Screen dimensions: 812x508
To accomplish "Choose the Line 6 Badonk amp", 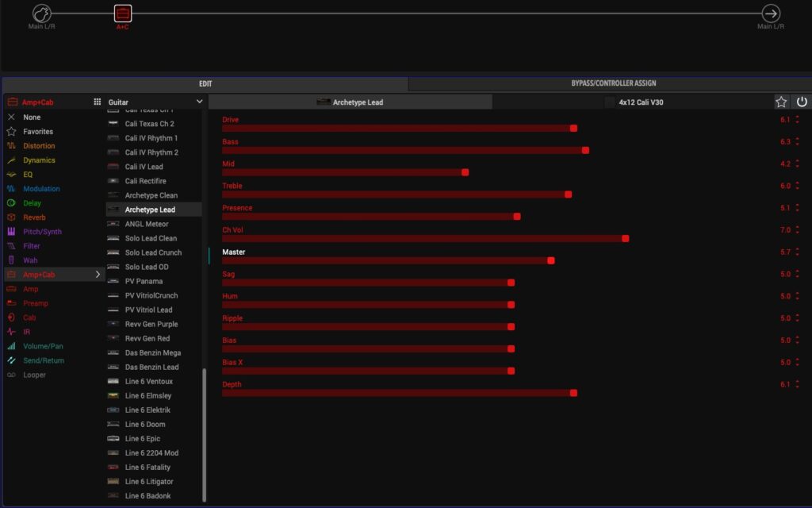I will click(x=149, y=495).
